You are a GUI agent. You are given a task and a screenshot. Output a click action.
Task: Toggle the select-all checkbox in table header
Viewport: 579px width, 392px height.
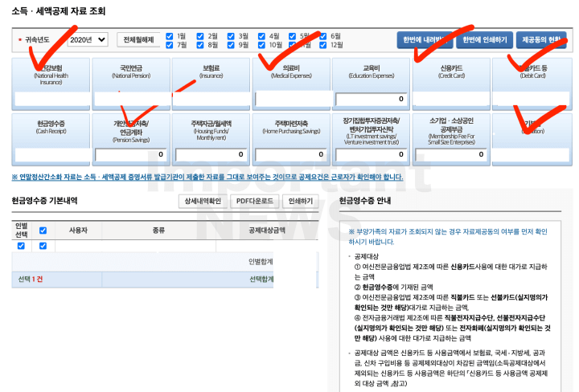43,231
